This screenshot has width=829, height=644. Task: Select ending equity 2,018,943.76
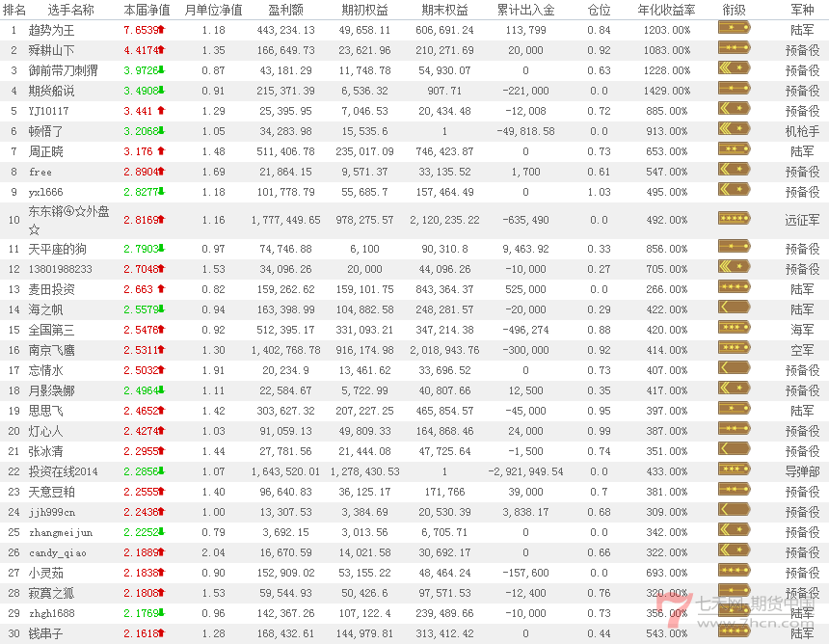click(x=444, y=350)
